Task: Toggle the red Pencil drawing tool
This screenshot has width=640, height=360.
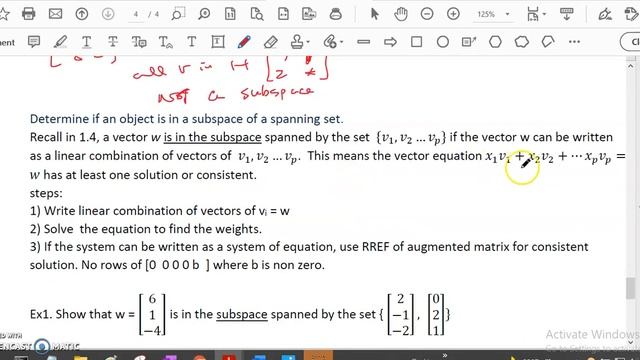Action: pos(244,42)
